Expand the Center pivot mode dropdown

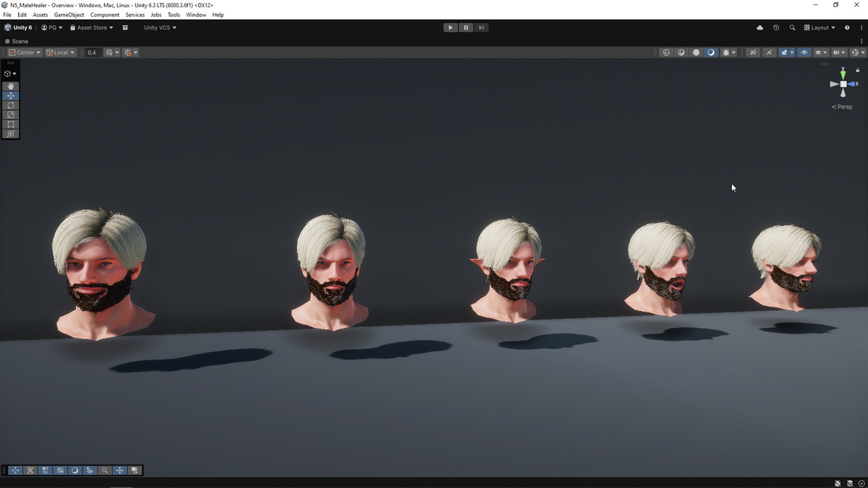click(25, 53)
